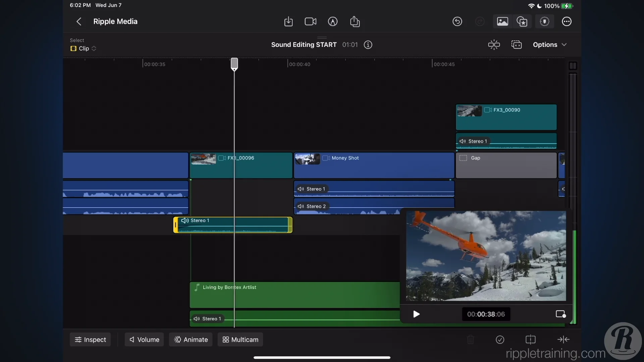Open the import media icon
Image resolution: width=644 pixels, height=362 pixels.
click(x=288, y=22)
